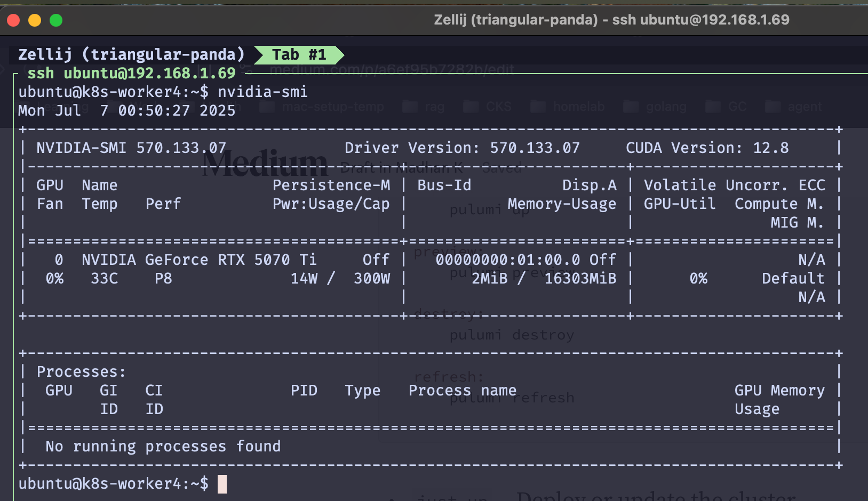Click No running processes found text
This screenshot has width=868, height=501.
coord(163,446)
